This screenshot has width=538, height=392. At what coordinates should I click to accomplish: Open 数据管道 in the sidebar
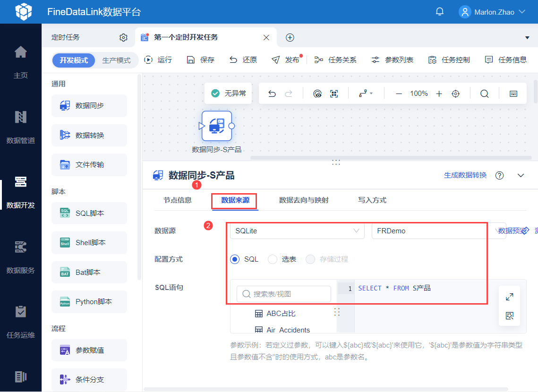[21, 127]
